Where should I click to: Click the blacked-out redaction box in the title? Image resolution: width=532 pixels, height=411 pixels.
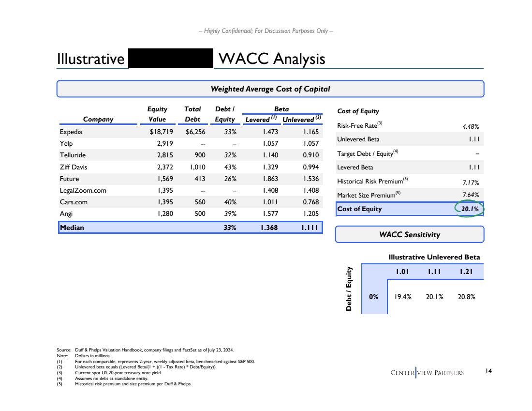coord(171,59)
